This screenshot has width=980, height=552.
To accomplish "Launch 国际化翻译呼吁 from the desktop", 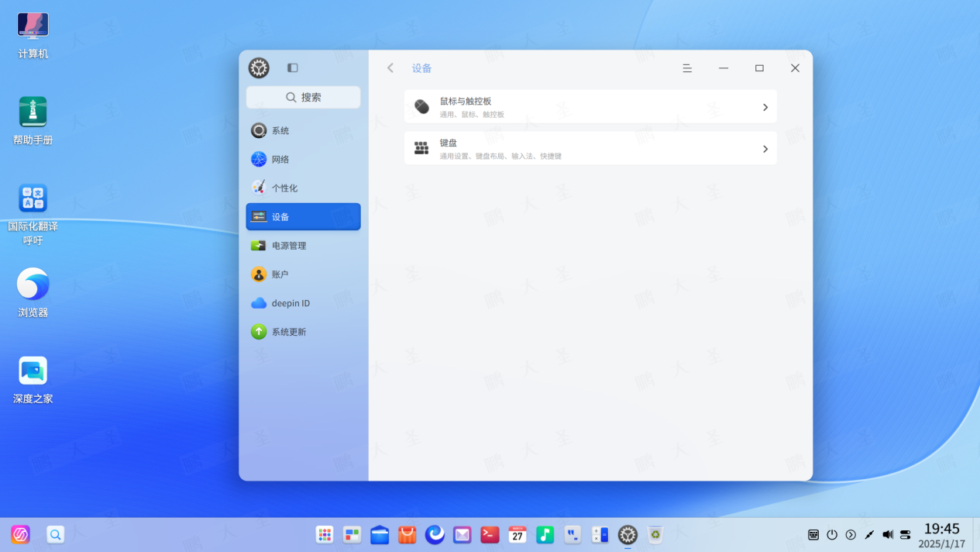I will (x=33, y=214).
